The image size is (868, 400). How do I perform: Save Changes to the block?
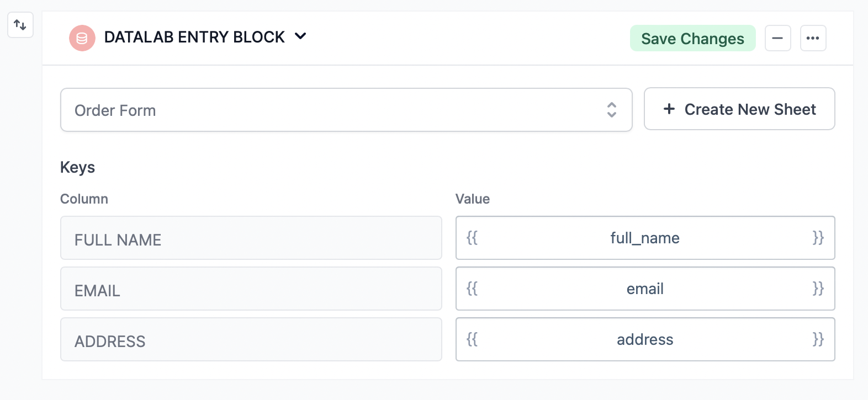point(692,38)
